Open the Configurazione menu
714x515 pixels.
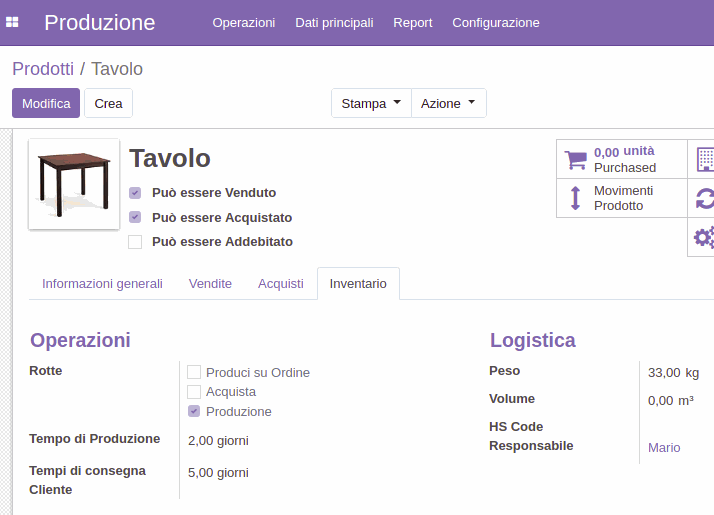point(496,23)
